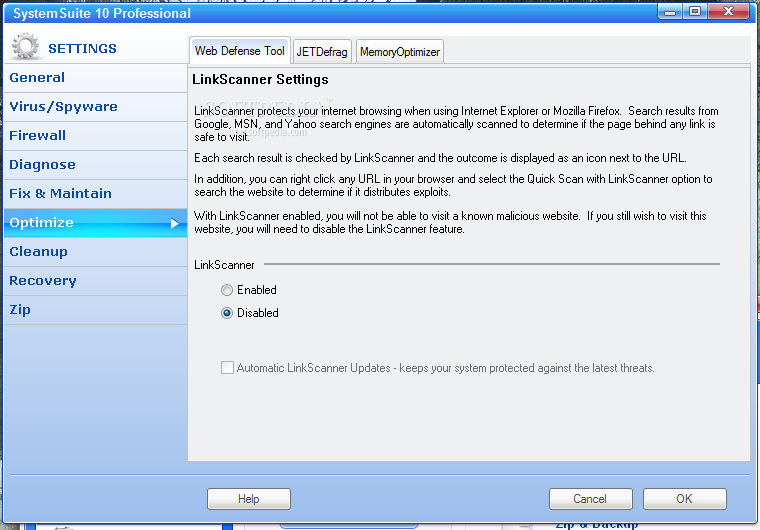Open Fix & Maintain settings
The image size is (760, 530).
coord(95,193)
